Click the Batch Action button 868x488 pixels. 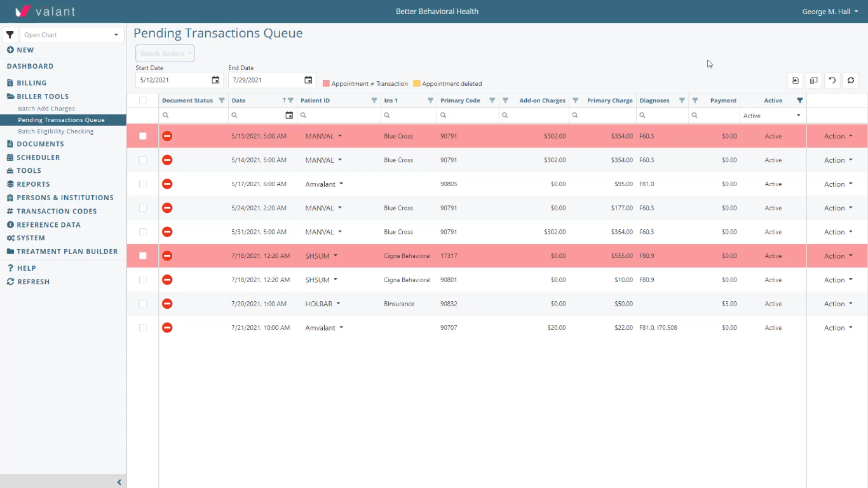(x=165, y=53)
